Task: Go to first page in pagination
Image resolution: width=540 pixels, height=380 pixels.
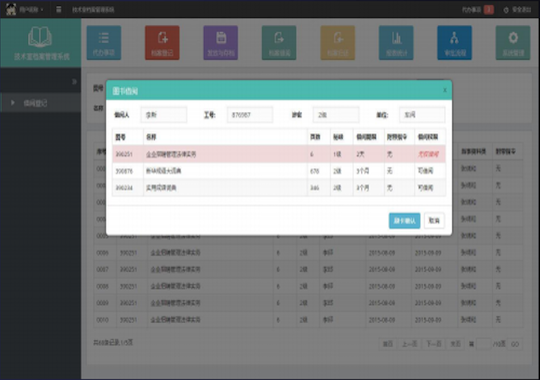Action: tap(388, 344)
